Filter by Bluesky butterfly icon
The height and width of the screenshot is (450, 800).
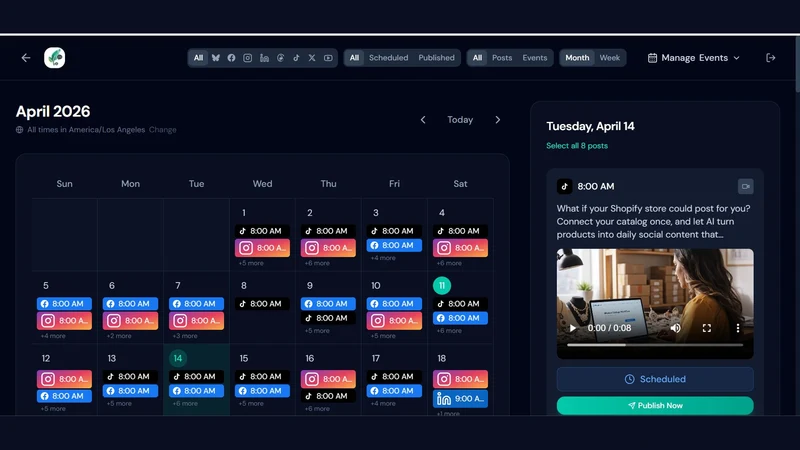pos(216,58)
